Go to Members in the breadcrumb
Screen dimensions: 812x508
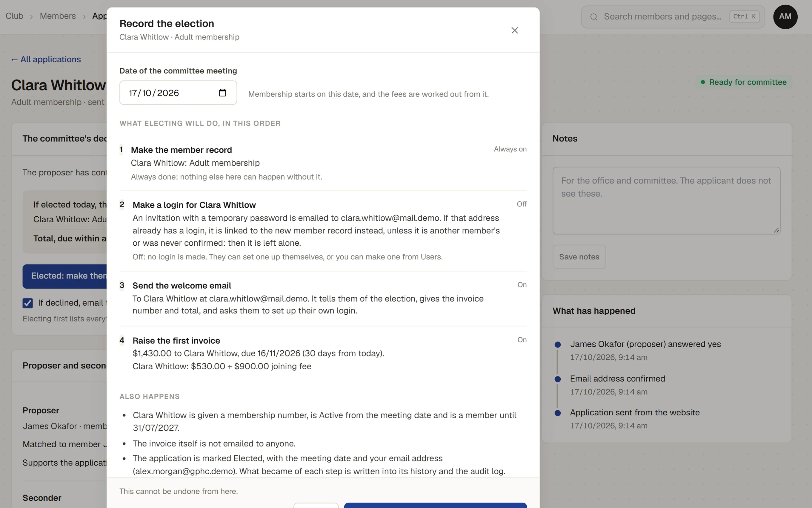58,16
